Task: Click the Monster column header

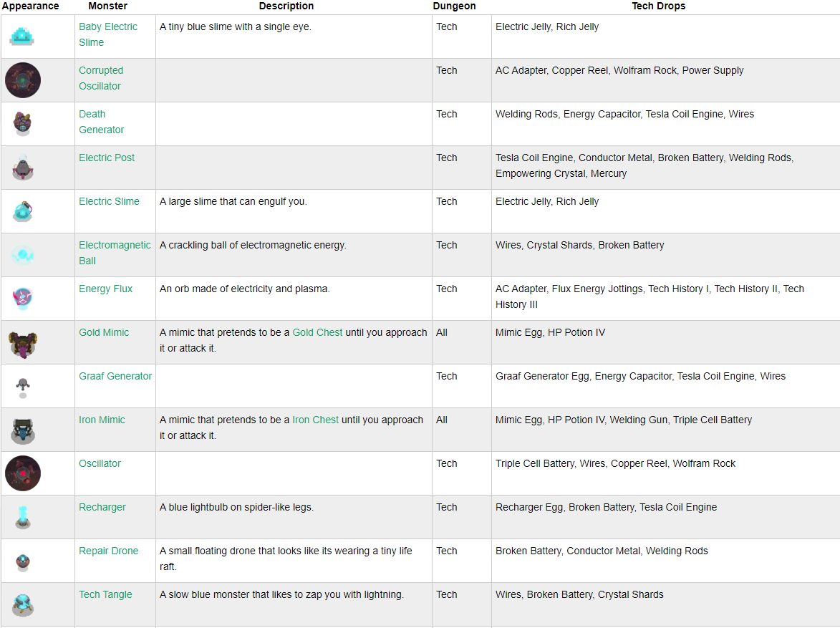Action: [x=108, y=6]
